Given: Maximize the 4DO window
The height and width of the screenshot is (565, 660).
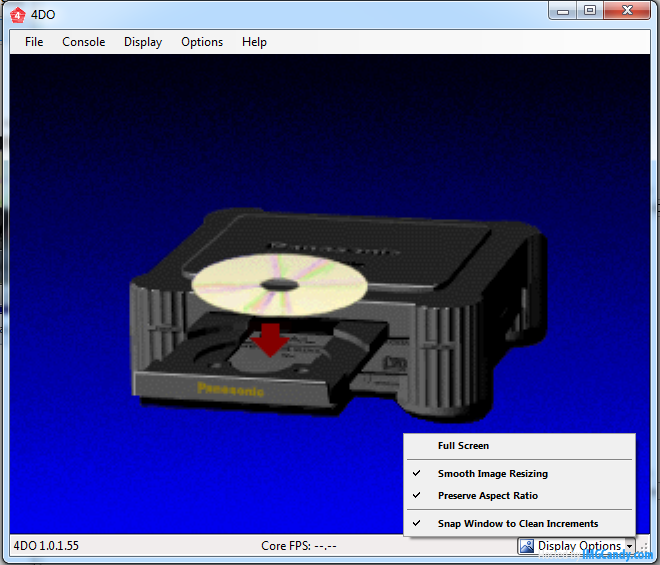Looking at the screenshot, I should coord(590,11).
